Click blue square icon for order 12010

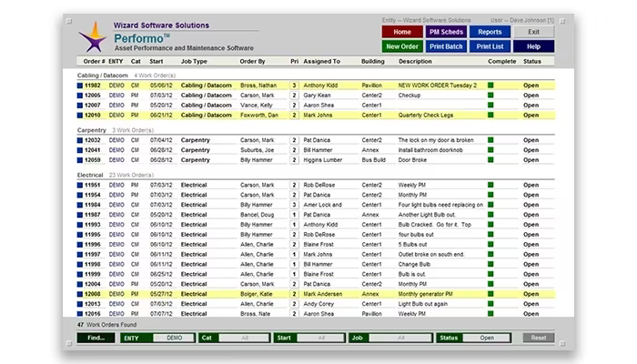[x=80, y=116]
